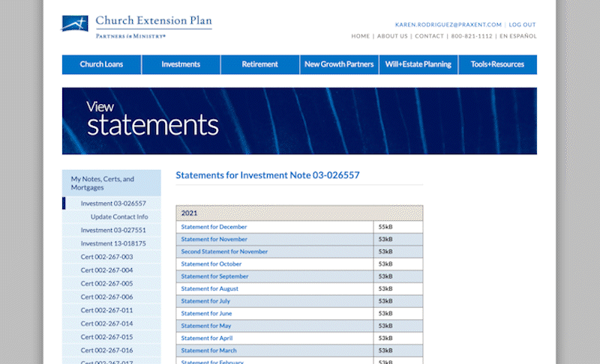Select Investment 03-026557 in sidebar
This screenshot has width=600, height=364.
(111, 203)
